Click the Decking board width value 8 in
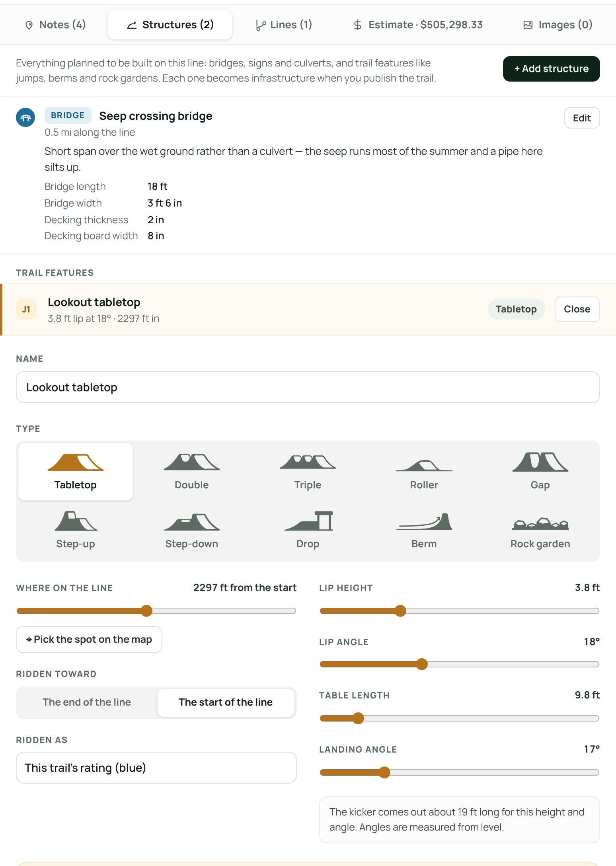Image resolution: width=616 pixels, height=866 pixels. 156,236
